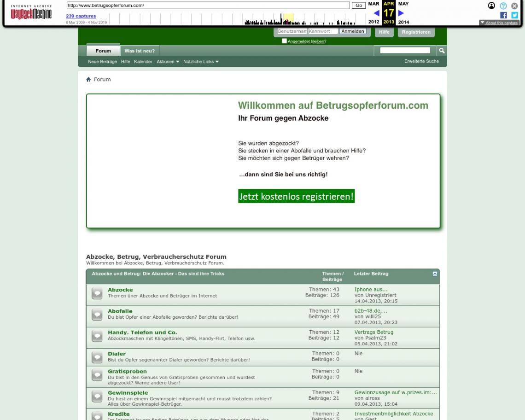This screenshot has width=525, height=420.
Task: Open Wayback user account icon
Action: click(x=491, y=6)
